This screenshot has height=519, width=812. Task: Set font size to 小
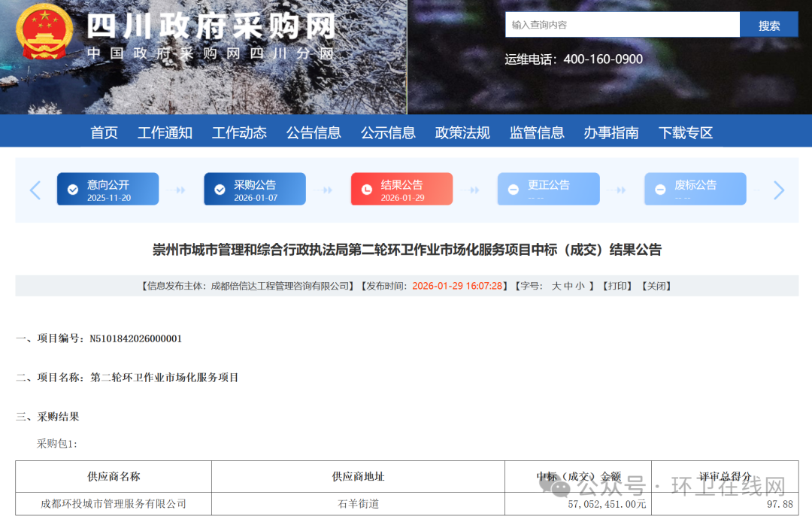pyautogui.click(x=580, y=286)
